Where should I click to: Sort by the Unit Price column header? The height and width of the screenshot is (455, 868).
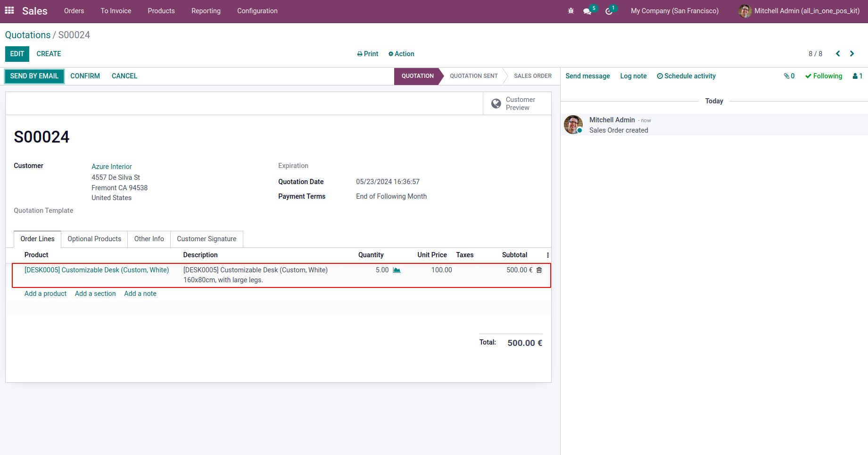[x=432, y=255]
